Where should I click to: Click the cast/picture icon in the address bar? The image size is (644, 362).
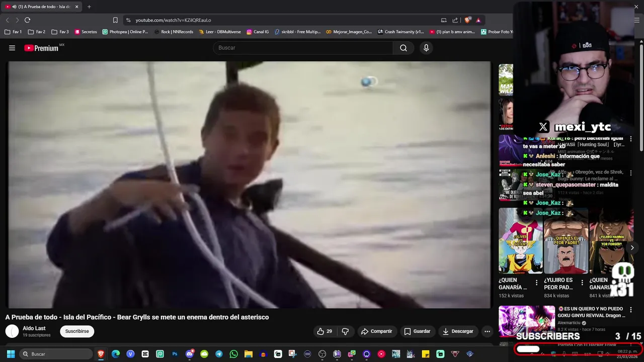tap(444, 20)
